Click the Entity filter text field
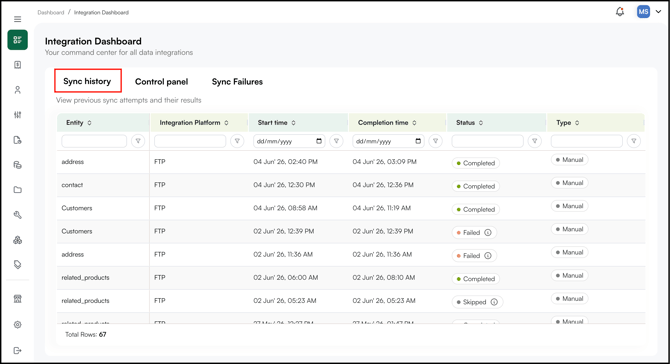This screenshot has width=670, height=364. [x=94, y=141]
